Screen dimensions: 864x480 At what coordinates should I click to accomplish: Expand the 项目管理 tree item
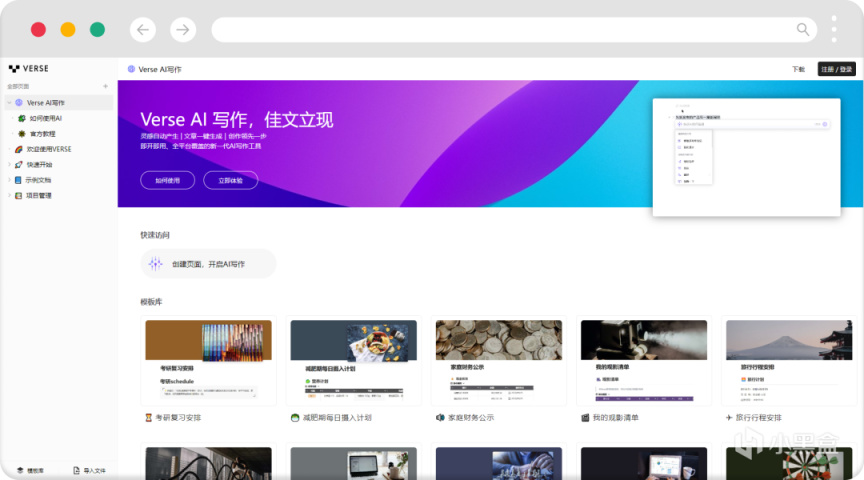tap(9, 195)
